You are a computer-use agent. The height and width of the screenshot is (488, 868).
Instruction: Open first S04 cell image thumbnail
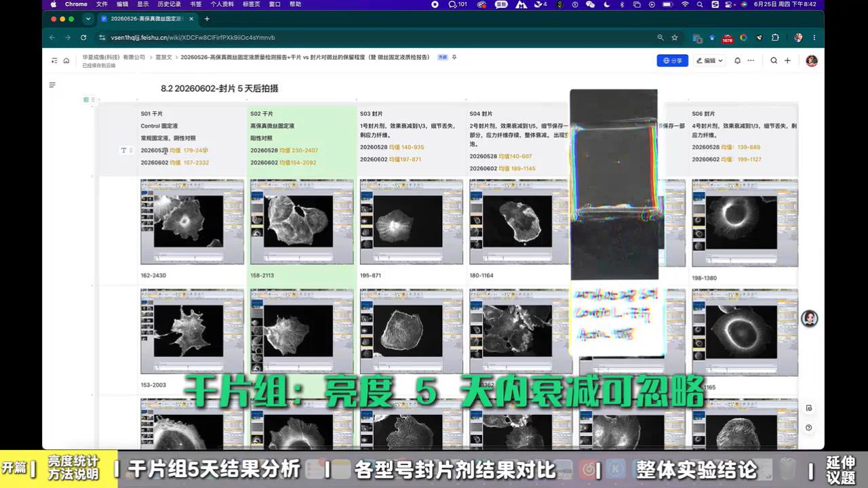click(519, 222)
